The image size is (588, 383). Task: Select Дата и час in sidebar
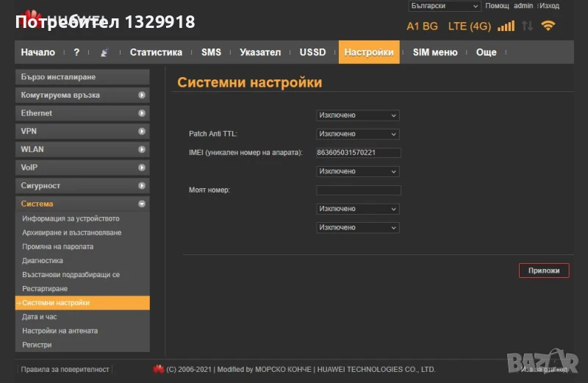(x=40, y=317)
